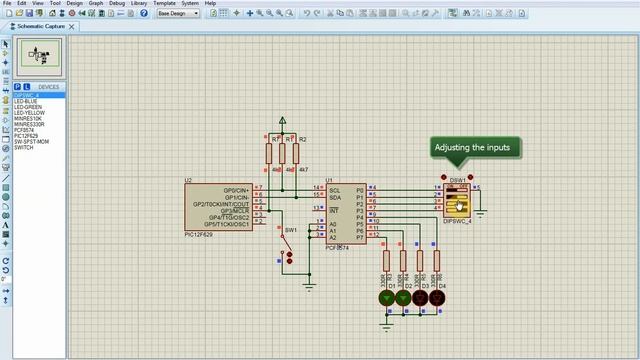Select the Virtual Instruments mode tool
This screenshot has height=360, width=640.
pos(5,167)
